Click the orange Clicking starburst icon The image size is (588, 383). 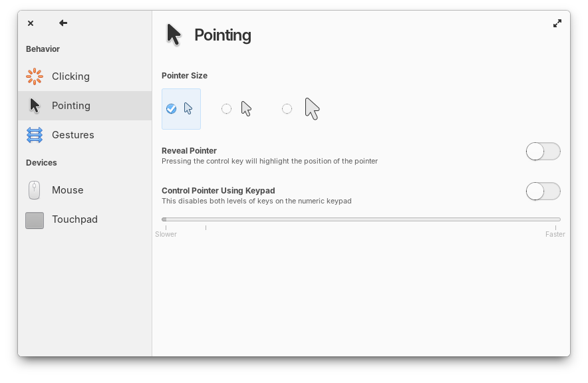click(34, 76)
